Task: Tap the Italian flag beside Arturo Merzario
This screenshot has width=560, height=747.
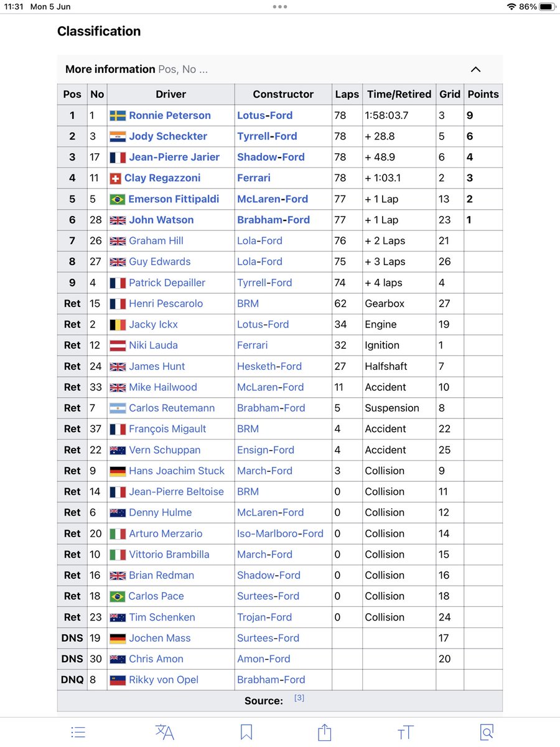Action: tap(118, 533)
